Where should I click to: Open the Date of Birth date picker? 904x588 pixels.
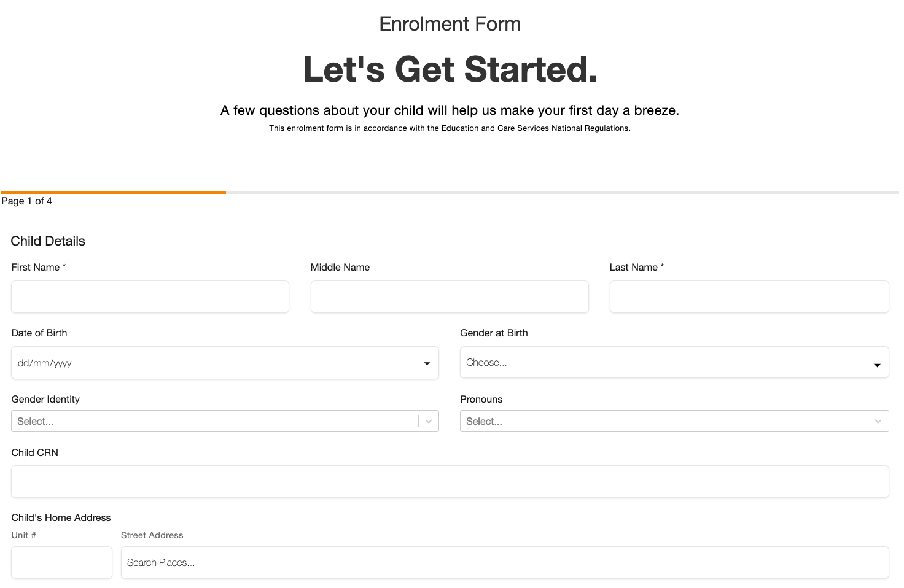225,363
